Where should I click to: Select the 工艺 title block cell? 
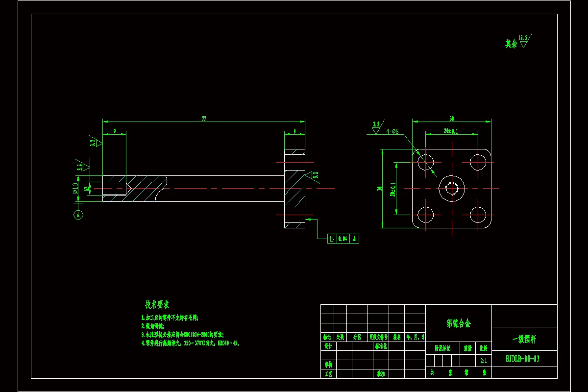327,374
